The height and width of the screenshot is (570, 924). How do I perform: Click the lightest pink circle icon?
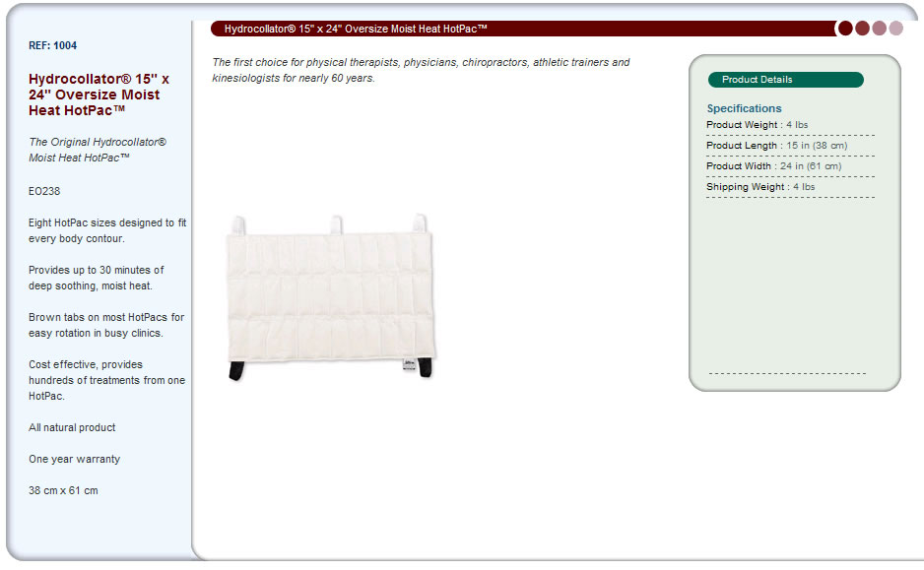(x=896, y=29)
